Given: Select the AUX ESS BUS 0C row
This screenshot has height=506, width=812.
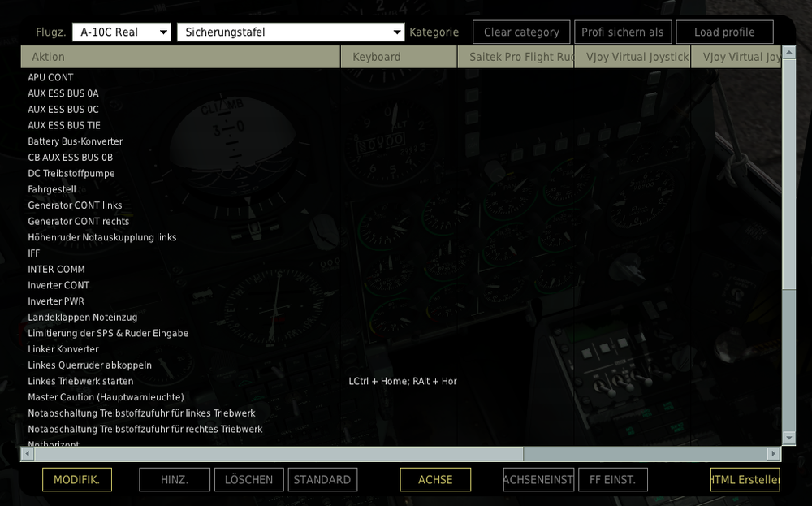Looking at the screenshot, I should (x=401, y=110).
